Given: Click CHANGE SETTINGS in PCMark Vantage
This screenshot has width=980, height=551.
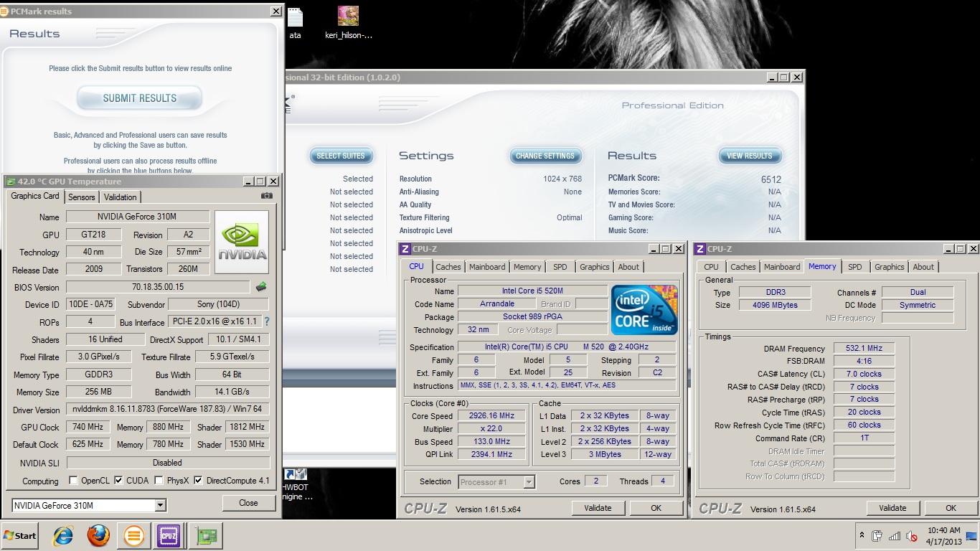Looking at the screenshot, I should [x=545, y=156].
